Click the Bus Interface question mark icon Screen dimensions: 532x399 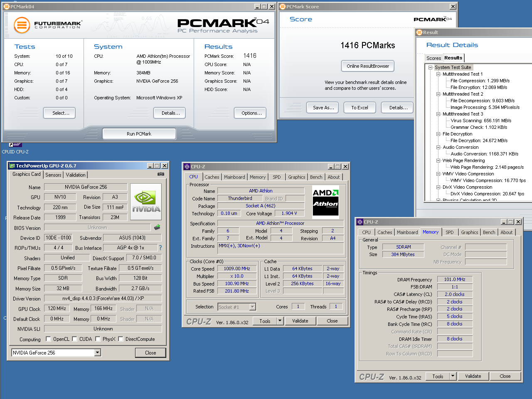pos(160,248)
